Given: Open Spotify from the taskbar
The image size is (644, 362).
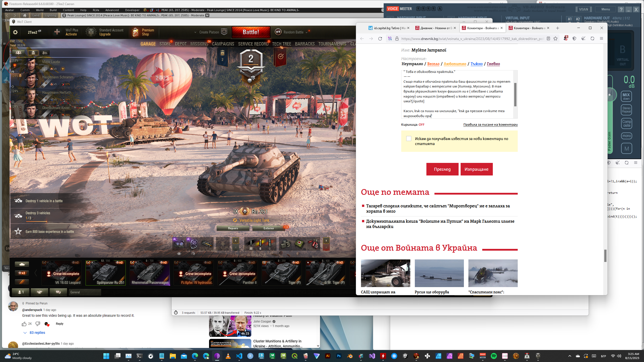Looking at the screenshot, I should click(x=494, y=356).
